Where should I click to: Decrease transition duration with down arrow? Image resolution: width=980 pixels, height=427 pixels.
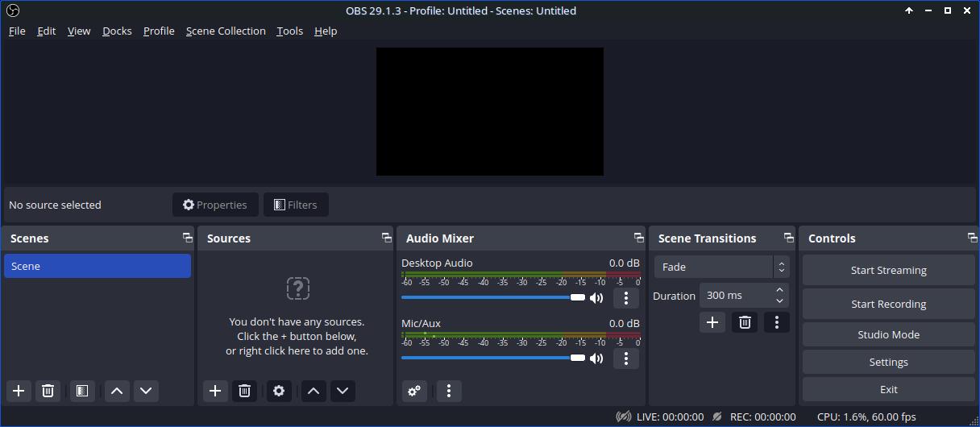(x=779, y=301)
